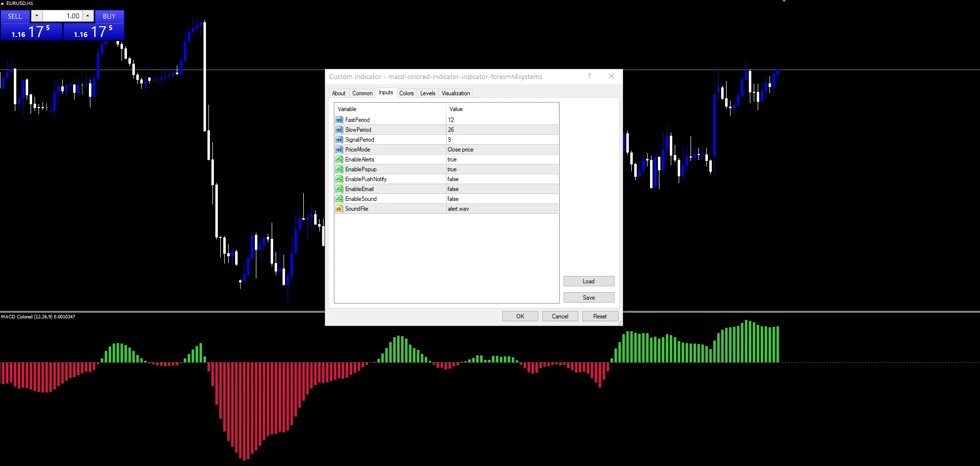The height and width of the screenshot is (466, 980).
Task: Click the help question mark in dialog title
Action: pyautogui.click(x=589, y=76)
